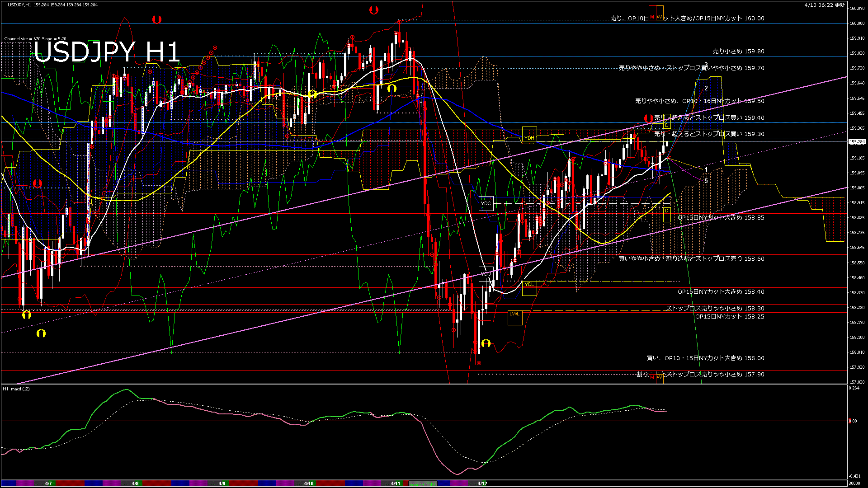The width and height of the screenshot is (868, 488).
Task: Click the 売り小さめ 159.80 level label
Action: pyautogui.click(x=738, y=52)
